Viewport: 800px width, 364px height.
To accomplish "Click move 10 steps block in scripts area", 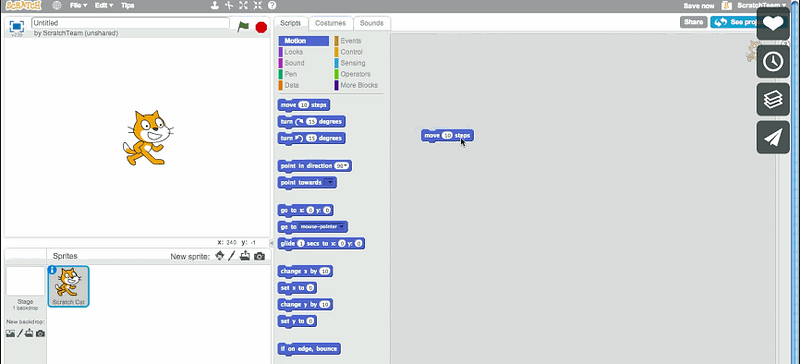I will [x=447, y=136].
